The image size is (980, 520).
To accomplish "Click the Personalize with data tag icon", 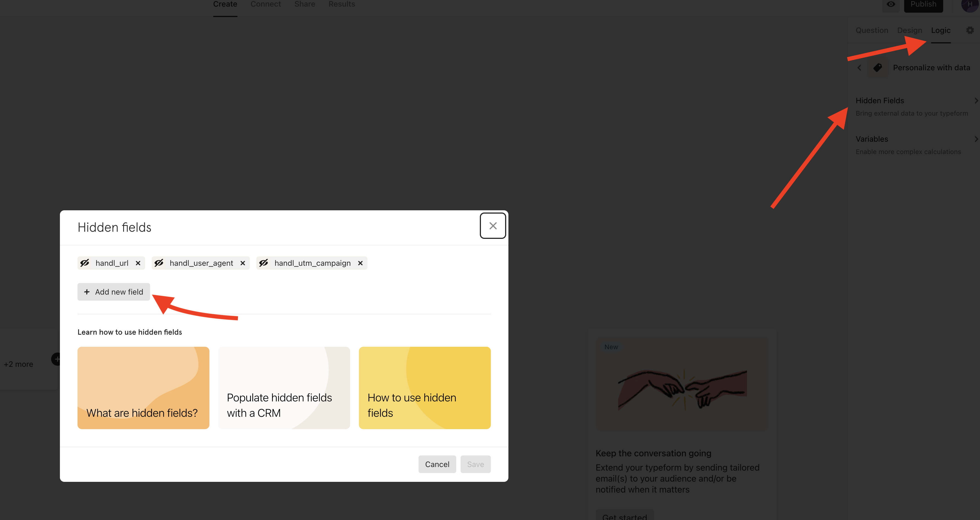I will point(878,68).
